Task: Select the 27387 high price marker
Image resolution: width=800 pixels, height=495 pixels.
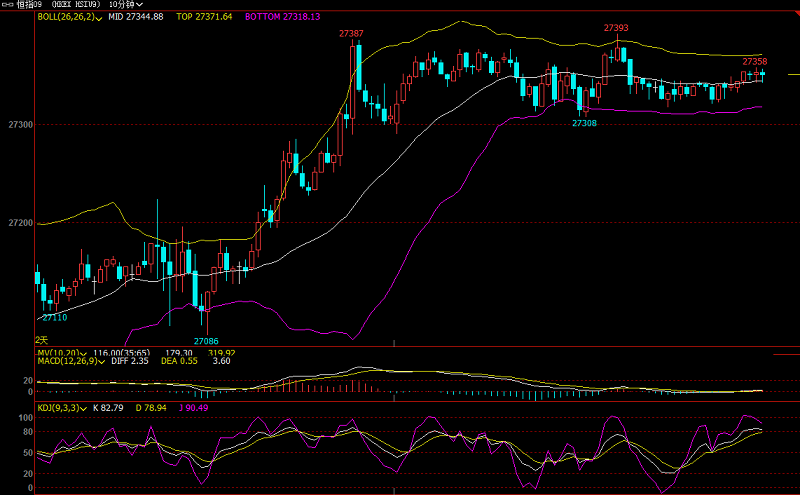Action: click(351, 34)
